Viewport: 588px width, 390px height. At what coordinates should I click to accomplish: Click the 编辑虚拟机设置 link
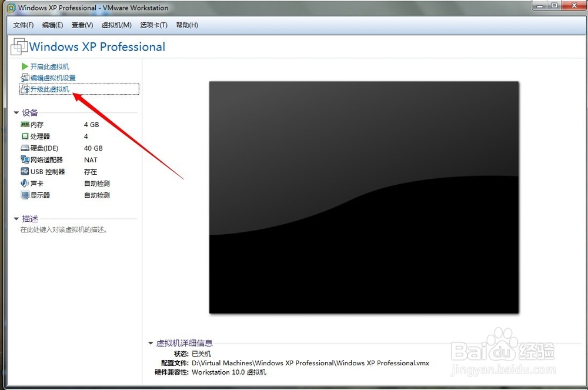[x=54, y=78]
